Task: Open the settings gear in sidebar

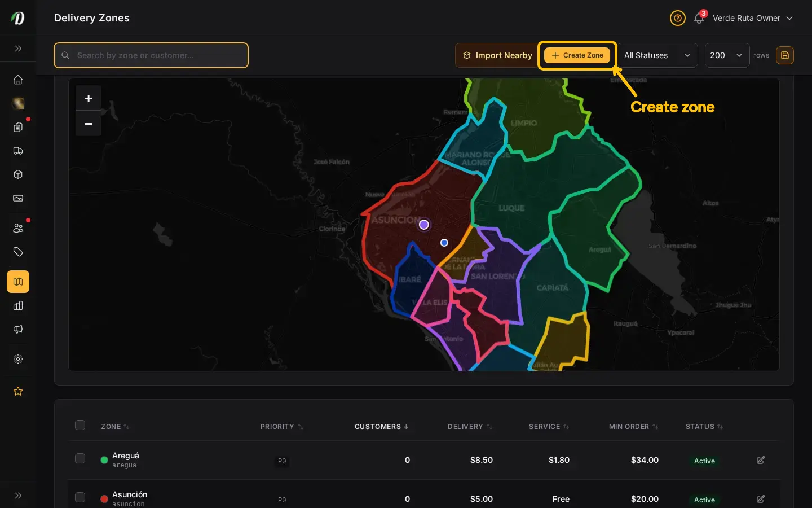Action: point(18,359)
